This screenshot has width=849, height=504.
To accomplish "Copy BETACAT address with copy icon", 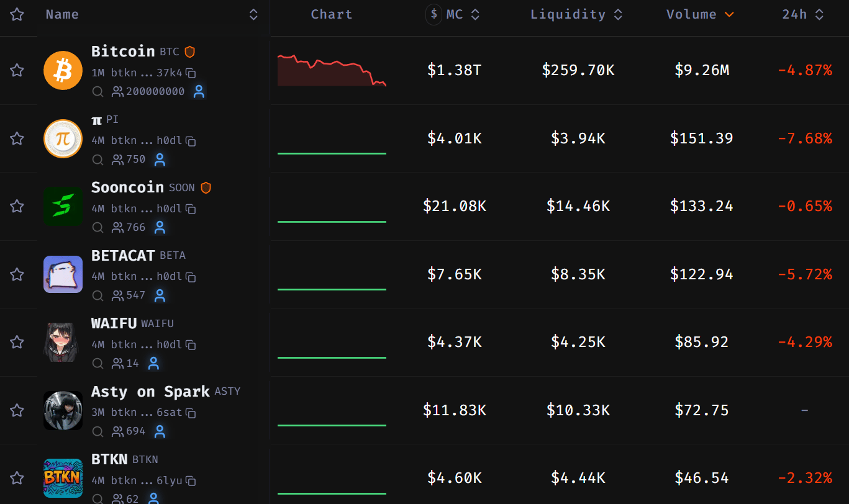I will [191, 277].
